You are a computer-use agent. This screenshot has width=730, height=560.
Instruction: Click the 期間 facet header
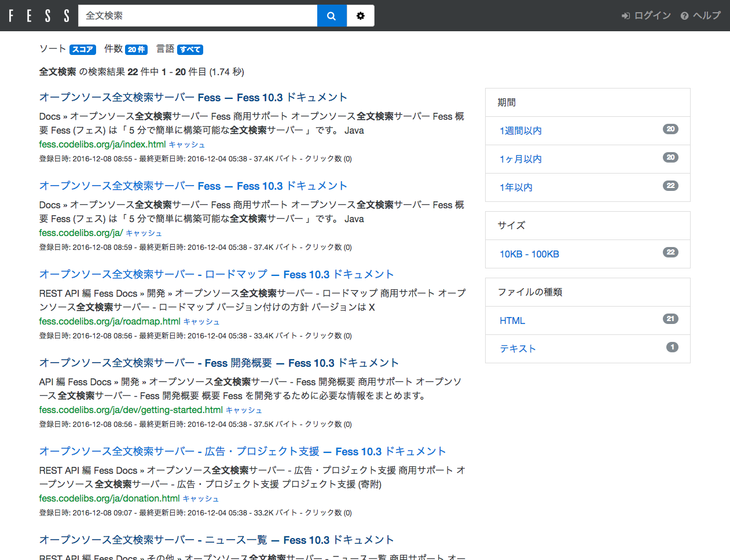(x=588, y=102)
